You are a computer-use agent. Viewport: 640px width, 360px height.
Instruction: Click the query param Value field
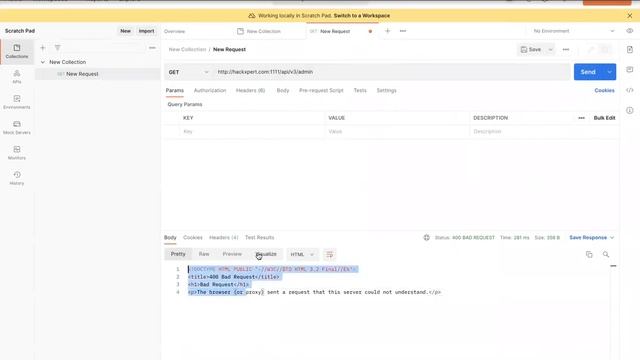click(x=397, y=131)
